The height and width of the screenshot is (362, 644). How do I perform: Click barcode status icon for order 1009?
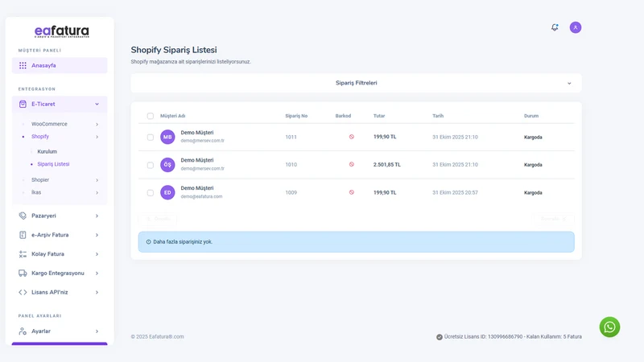point(352,192)
